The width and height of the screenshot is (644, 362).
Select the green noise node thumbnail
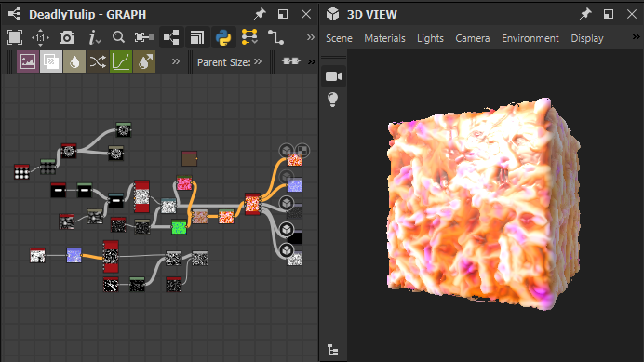179,227
